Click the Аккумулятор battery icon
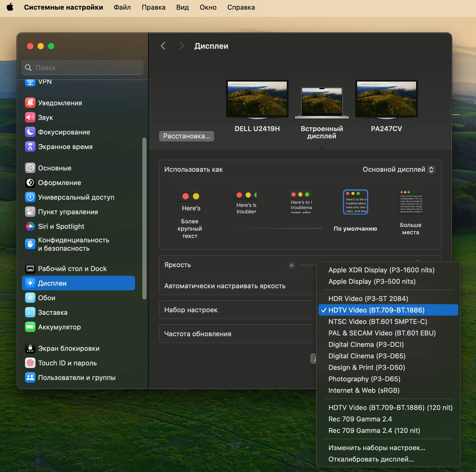476x472 pixels. point(30,327)
